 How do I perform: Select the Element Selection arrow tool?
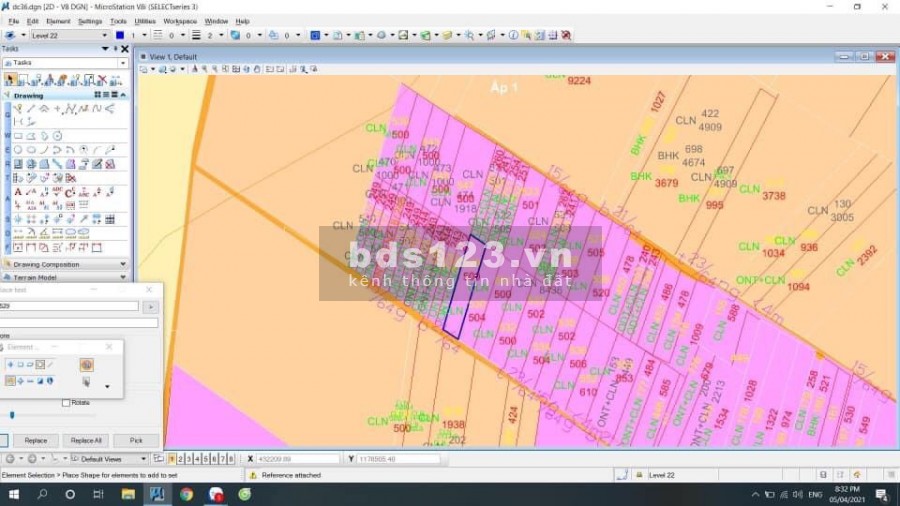pyautogui.click(x=11, y=79)
